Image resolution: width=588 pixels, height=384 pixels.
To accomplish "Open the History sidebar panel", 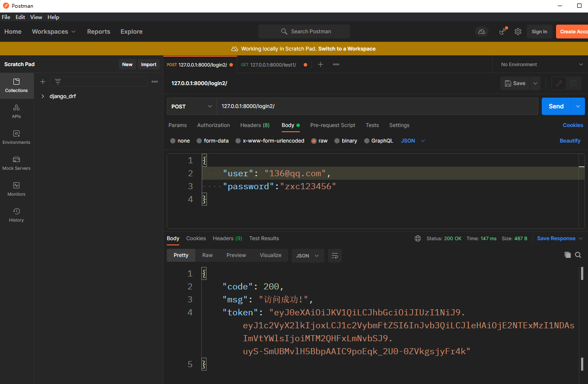I will point(16,215).
